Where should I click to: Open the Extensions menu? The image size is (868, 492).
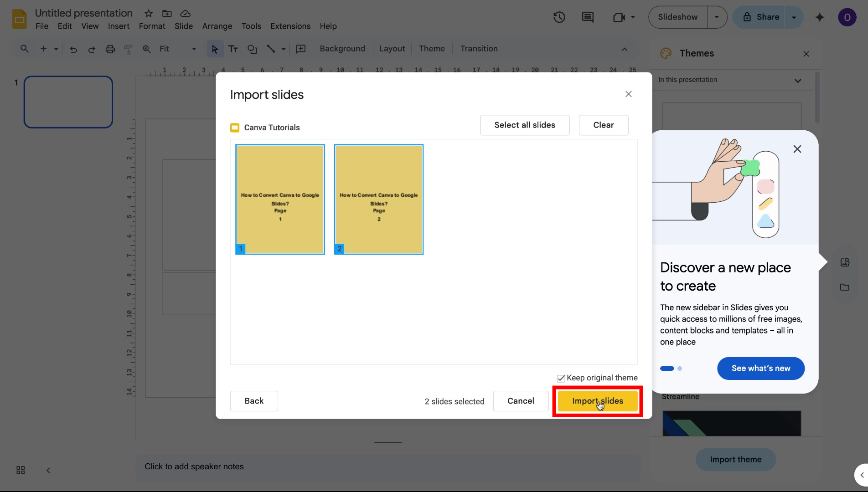289,26
